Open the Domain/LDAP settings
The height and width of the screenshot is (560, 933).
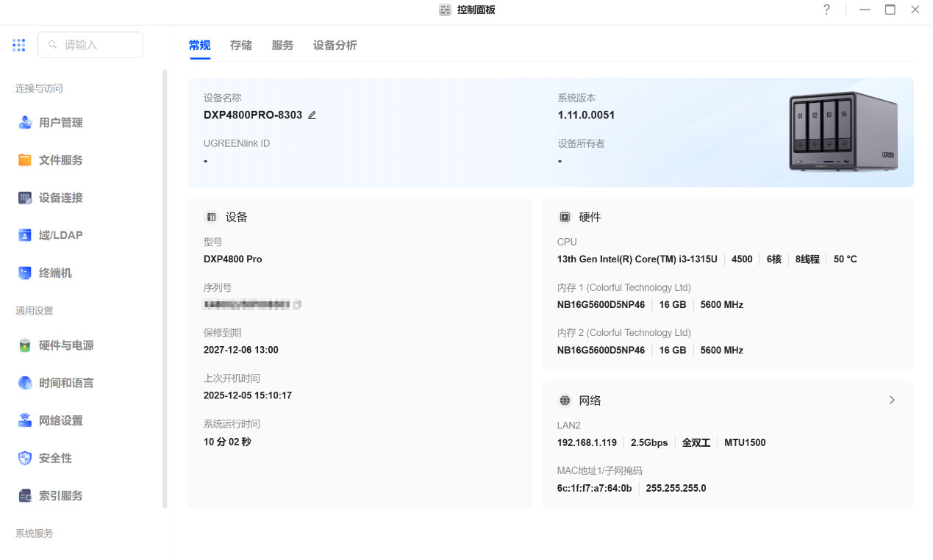click(60, 235)
